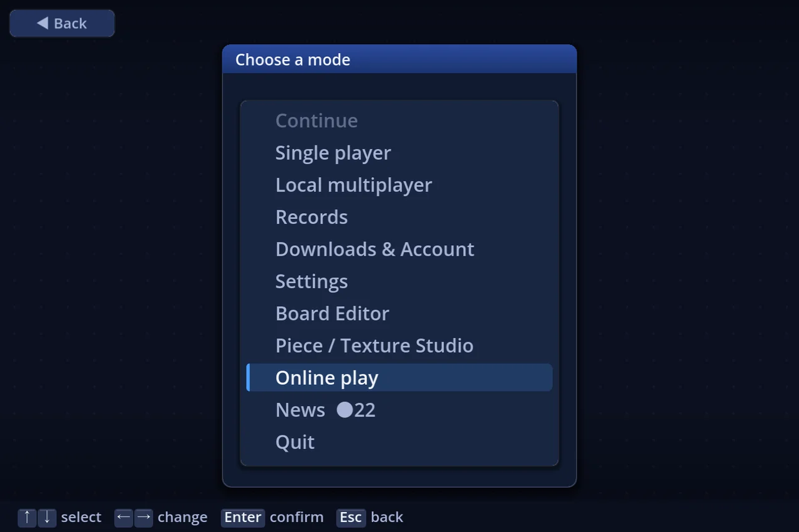Image resolution: width=799 pixels, height=532 pixels.
Task: Click the 'select' hint label
Action: click(81, 517)
